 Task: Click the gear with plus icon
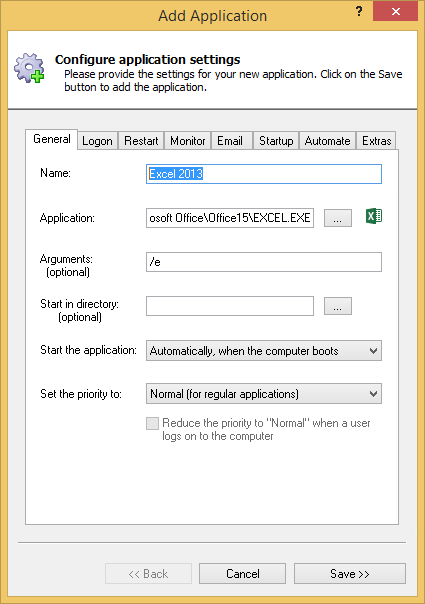point(29,68)
